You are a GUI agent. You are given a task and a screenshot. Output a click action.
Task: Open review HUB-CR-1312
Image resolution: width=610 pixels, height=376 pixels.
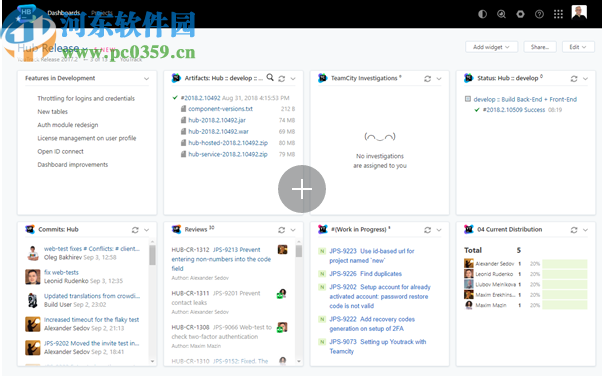221,259
